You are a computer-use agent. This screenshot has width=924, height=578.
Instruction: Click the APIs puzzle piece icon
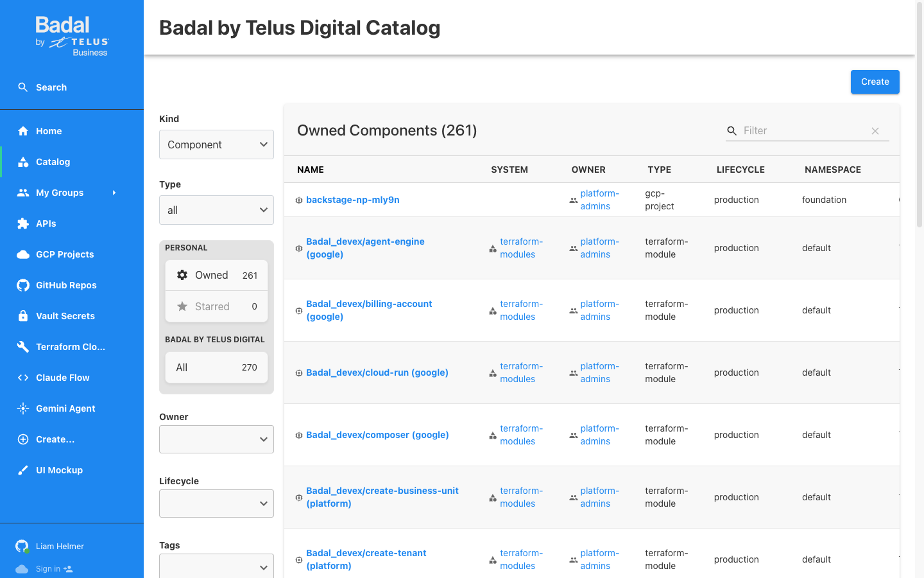point(23,223)
